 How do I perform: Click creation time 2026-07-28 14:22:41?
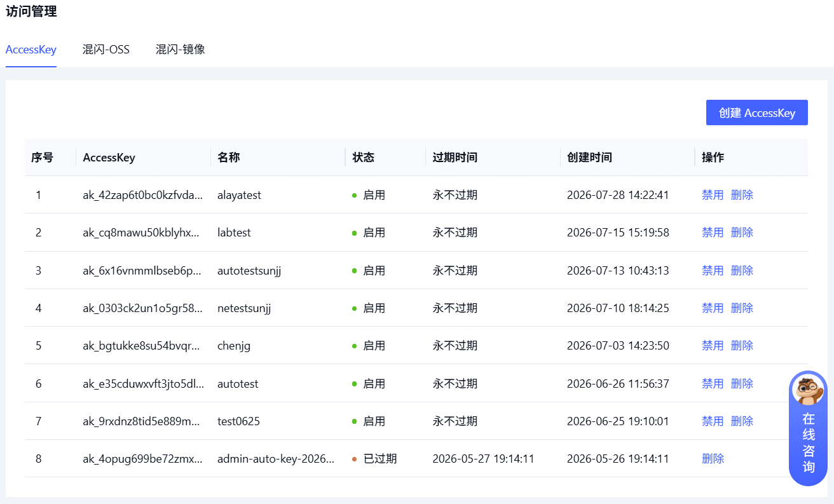tap(618, 195)
